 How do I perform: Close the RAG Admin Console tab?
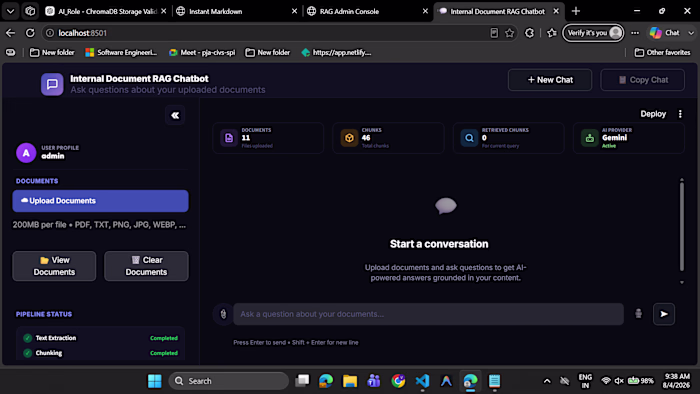(425, 11)
